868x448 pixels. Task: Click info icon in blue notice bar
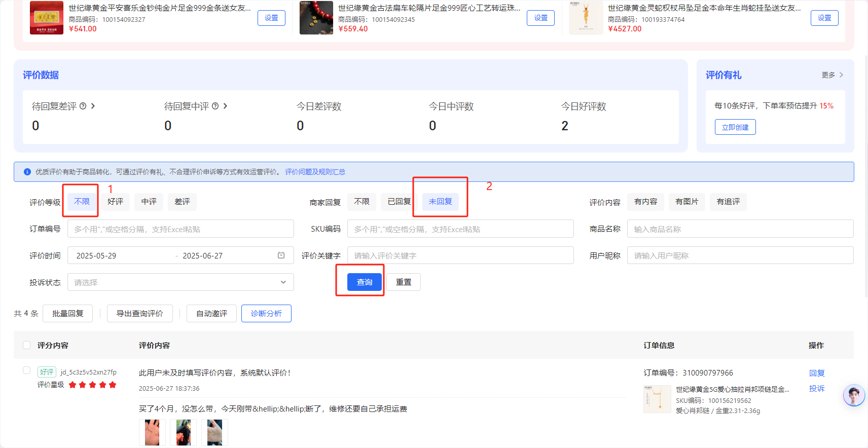pos(27,172)
